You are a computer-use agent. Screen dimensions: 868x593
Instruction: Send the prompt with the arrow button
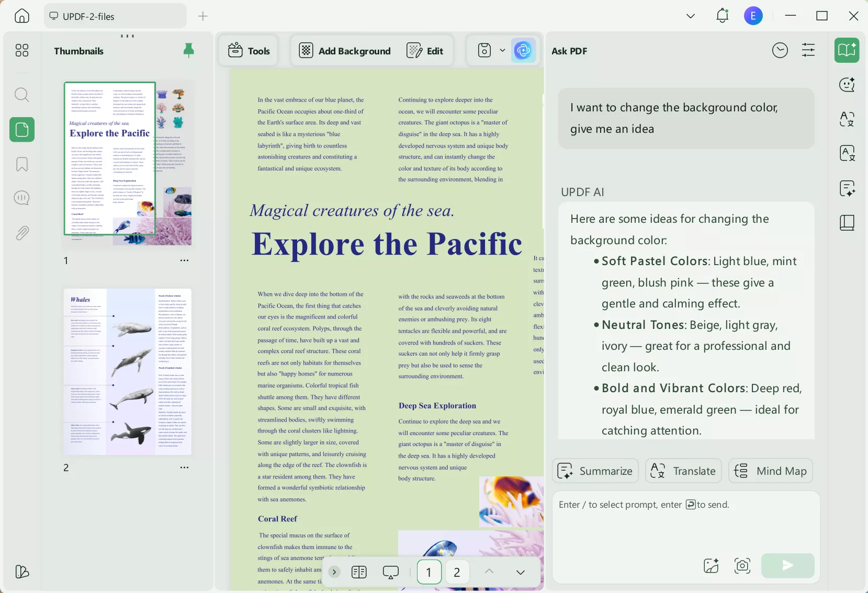point(788,565)
